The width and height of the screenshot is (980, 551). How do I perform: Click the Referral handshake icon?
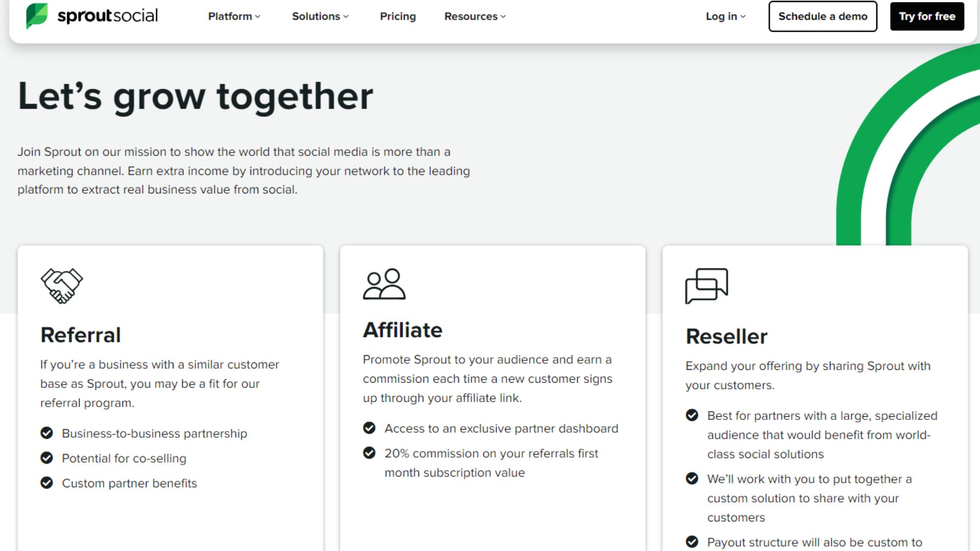point(62,286)
